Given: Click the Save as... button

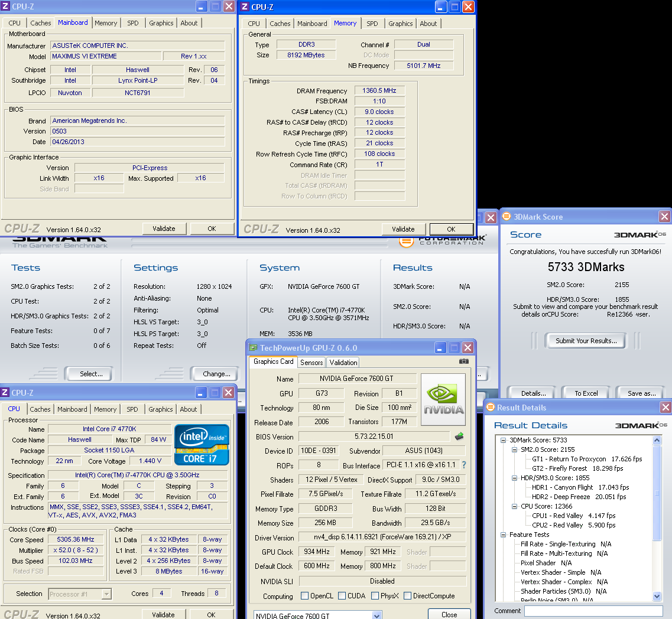Looking at the screenshot, I should pos(642,393).
